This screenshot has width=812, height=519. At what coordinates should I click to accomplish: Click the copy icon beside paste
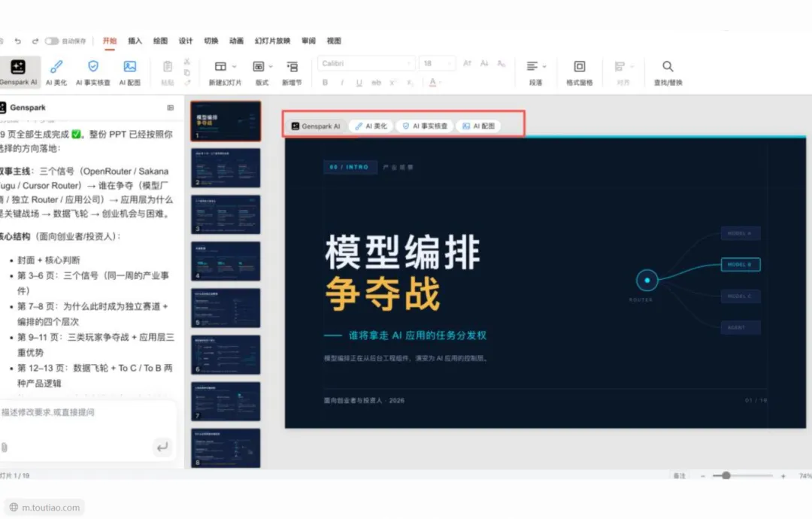click(x=187, y=72)
